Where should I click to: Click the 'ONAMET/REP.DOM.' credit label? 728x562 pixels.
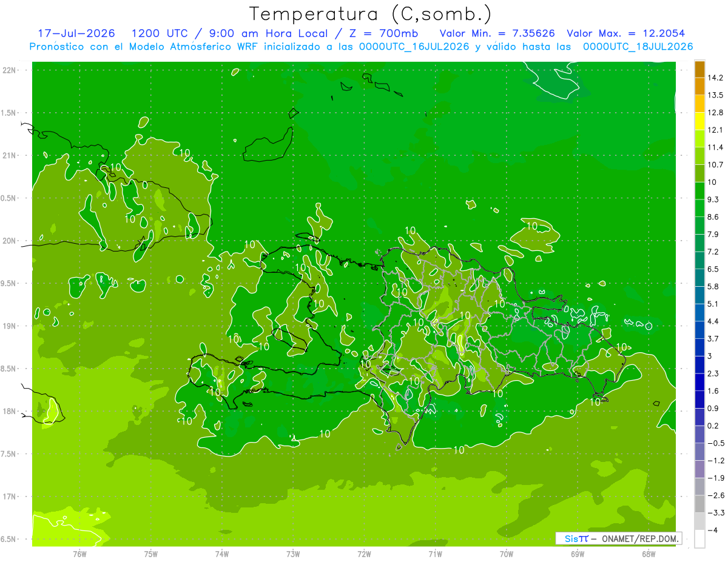pyautogui.click(x=639, y=538)
